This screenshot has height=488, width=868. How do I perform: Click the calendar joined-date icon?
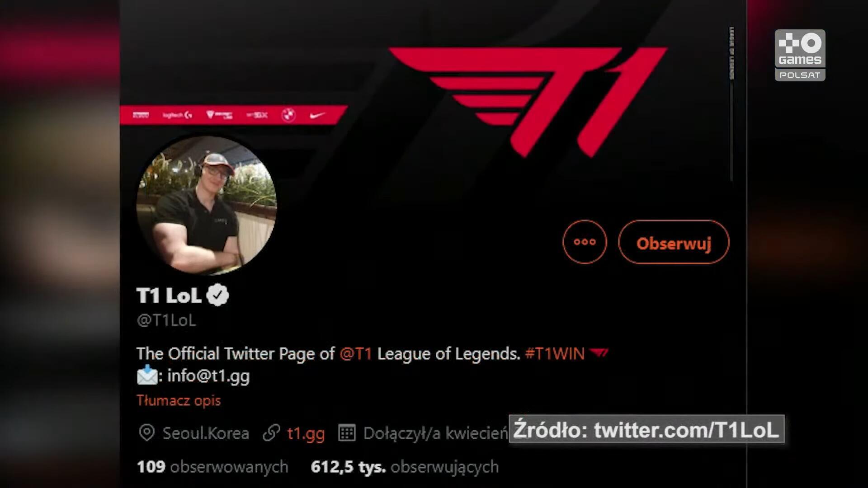[x=347, y=433]
